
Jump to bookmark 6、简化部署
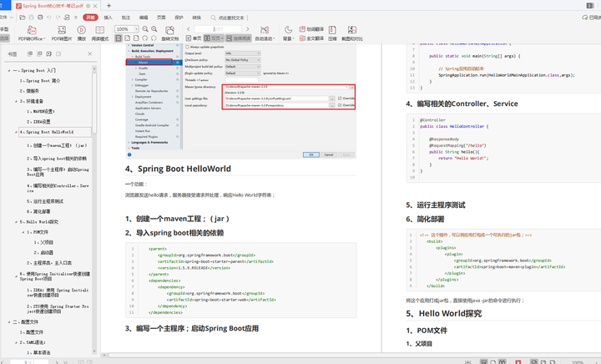(x=38, y=211)
